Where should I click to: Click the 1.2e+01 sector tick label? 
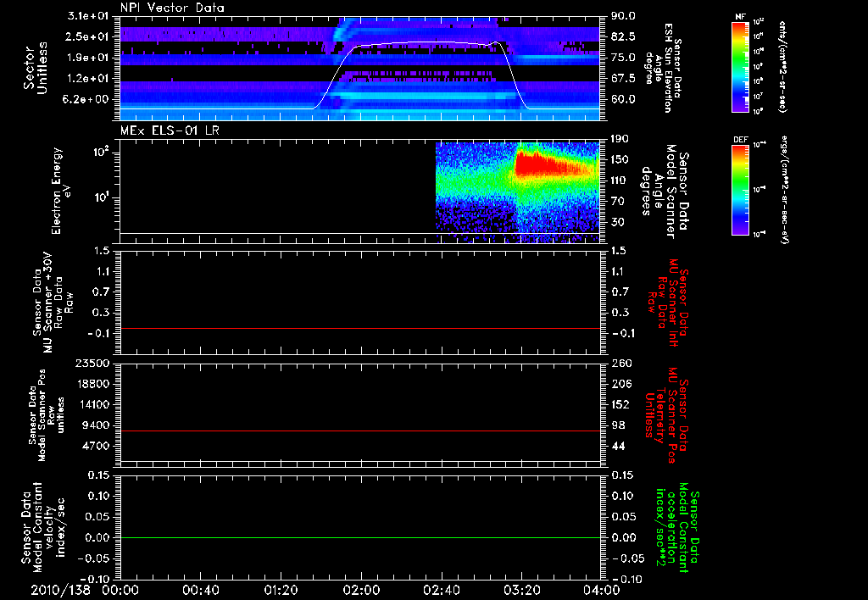88,79
